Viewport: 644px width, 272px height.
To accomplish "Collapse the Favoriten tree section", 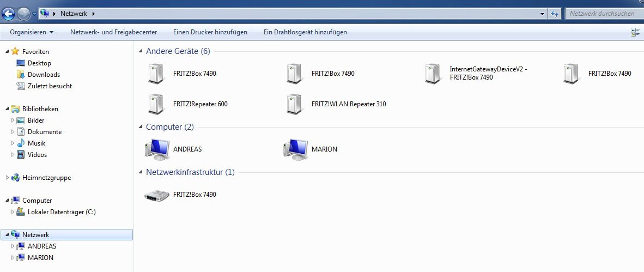I will coord(7,51).
